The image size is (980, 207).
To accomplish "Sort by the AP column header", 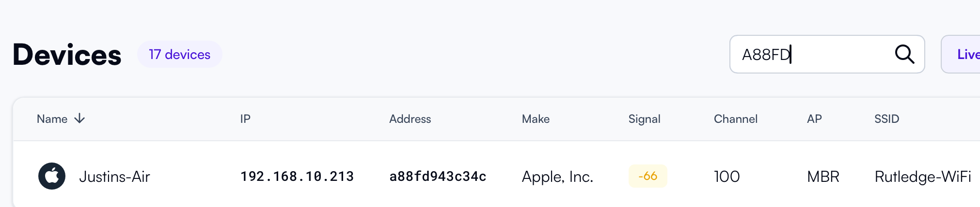I will (x=814, y=119).
